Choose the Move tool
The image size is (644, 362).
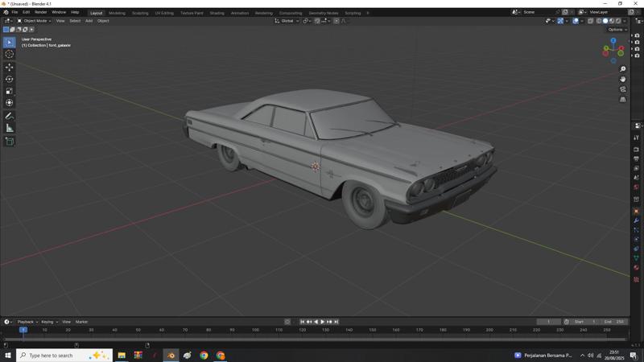(x=9, y=67)
